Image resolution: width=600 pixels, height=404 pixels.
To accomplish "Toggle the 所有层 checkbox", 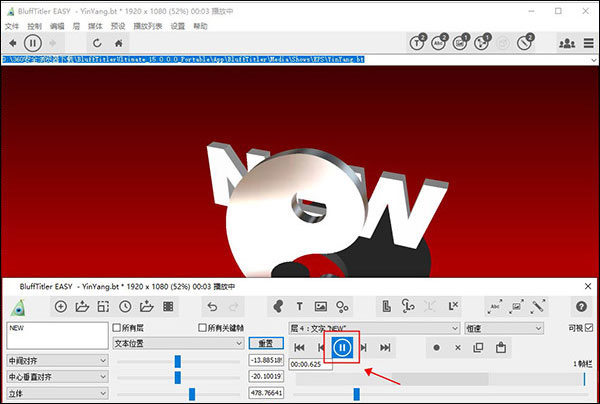I will (117, 328).
